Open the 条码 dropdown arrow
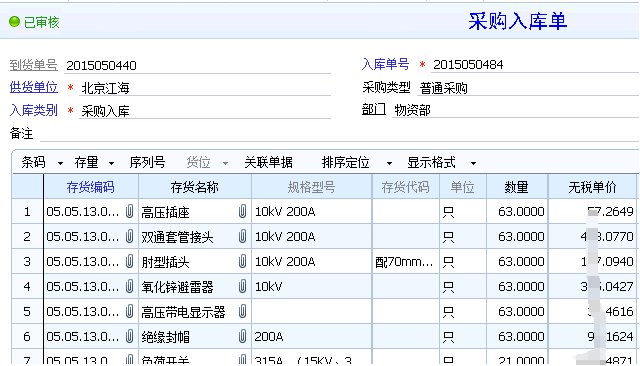Image resolution: width=640 pixels, height=366 pixels. tap(60, 164)
